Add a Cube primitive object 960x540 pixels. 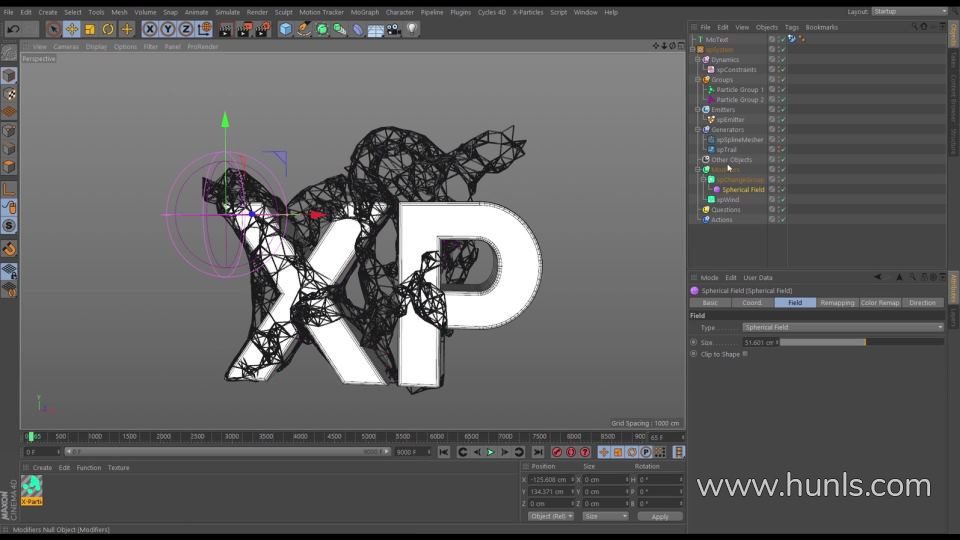click(x=285, y=29)
